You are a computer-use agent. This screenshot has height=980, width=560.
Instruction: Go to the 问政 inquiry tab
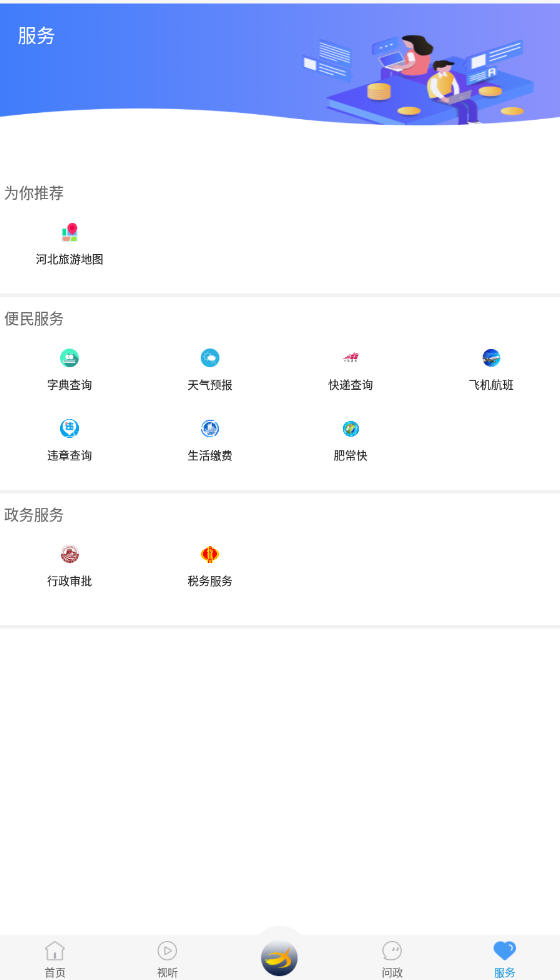pos(392,959)
